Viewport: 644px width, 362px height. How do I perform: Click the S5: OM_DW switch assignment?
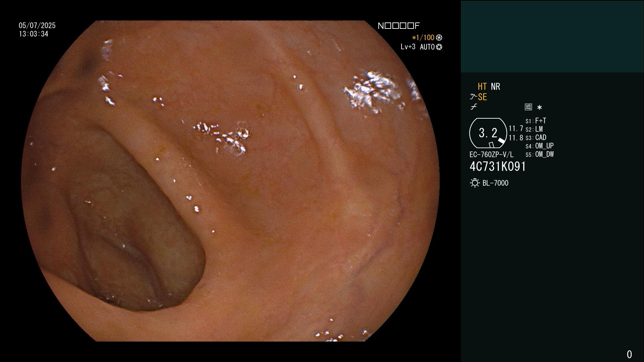tap(539, 154)
